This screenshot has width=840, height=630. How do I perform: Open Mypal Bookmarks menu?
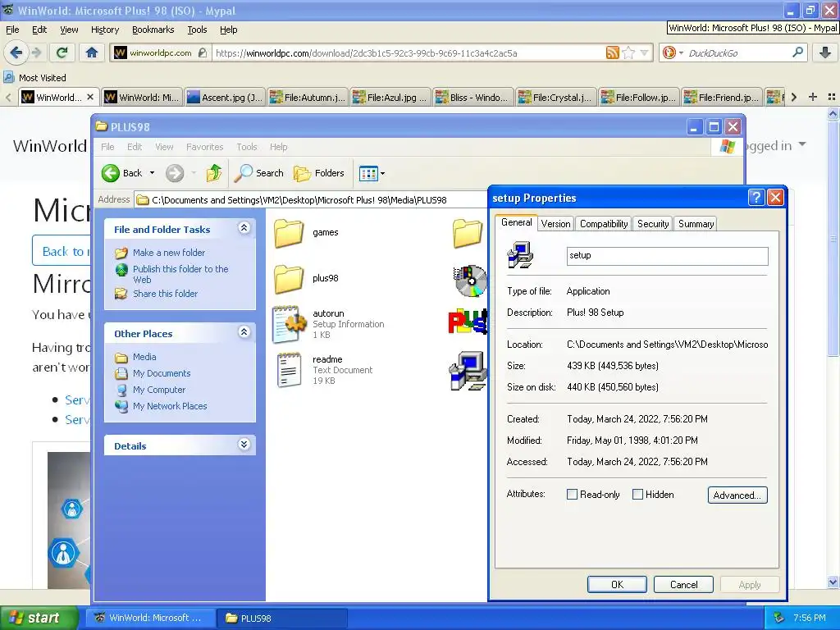click(153, 30)
